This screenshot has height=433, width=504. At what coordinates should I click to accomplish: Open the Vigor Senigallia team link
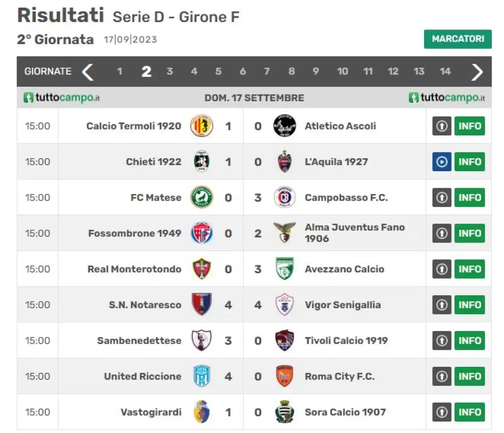343,305
